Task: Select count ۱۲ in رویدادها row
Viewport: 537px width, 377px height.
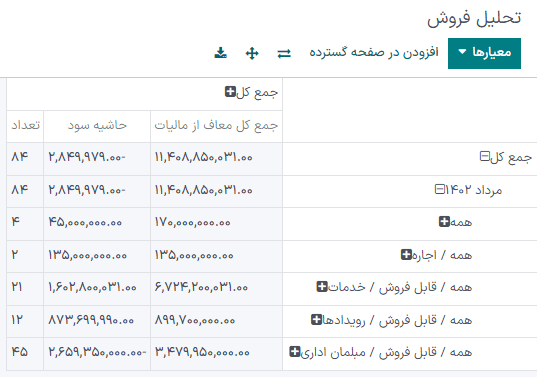Action: point(25,321)
